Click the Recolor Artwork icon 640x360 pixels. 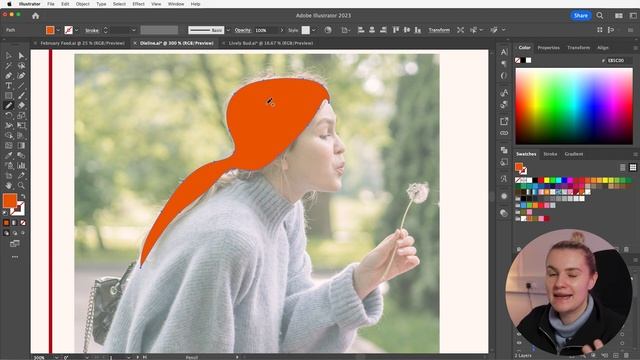pos(328,30)
